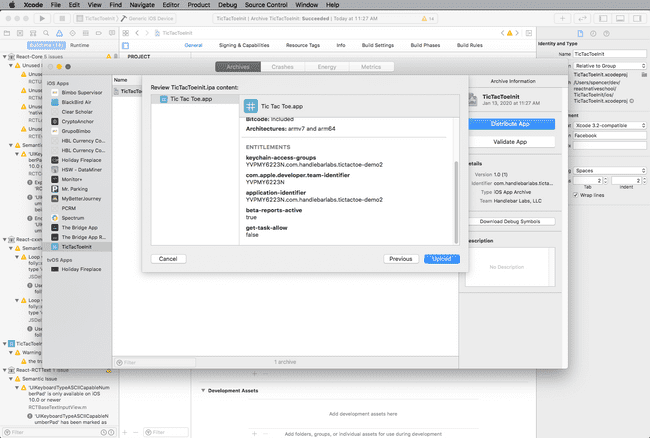Toggle the Debug area panel button
This screenshot has width=650, height=438.
tap(620, 18)
